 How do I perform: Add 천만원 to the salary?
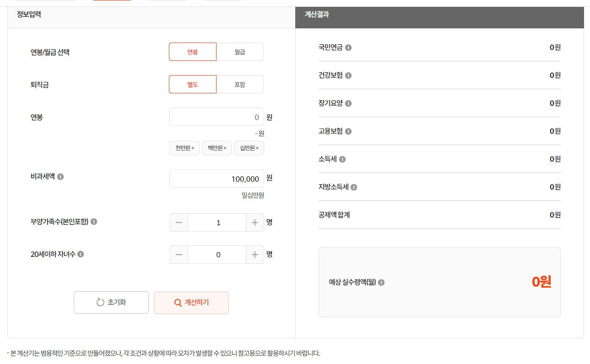click(184, 148)
